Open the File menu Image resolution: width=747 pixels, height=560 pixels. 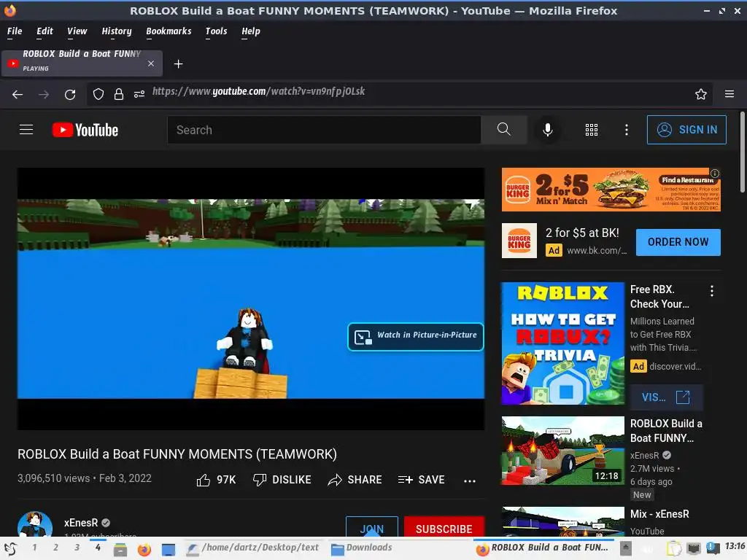[x=15, y=31]
